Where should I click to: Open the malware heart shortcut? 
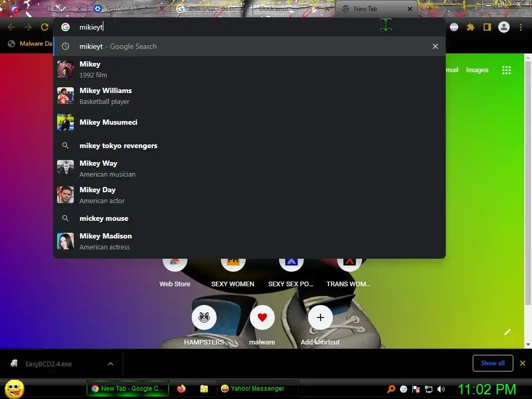[x=262, y=317]
